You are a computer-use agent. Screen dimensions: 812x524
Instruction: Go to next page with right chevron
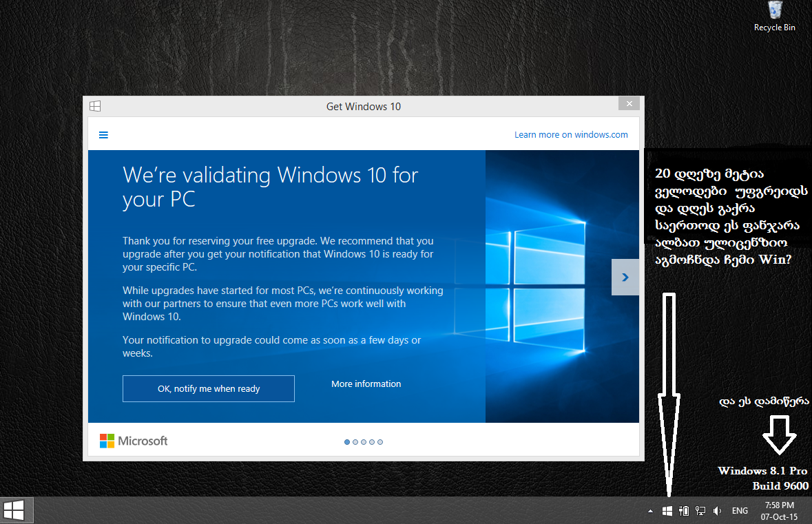pyautogui.click(x=625, y=277)
